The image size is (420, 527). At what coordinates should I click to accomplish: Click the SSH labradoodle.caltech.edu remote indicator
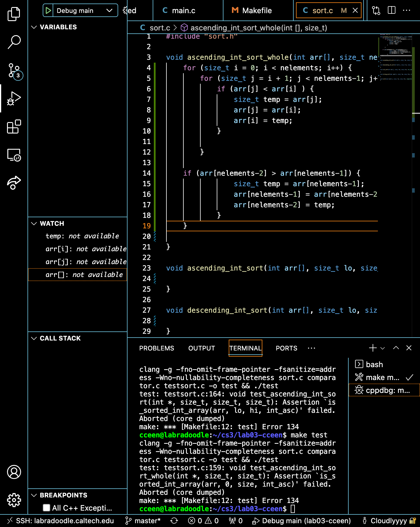[61, 521]
